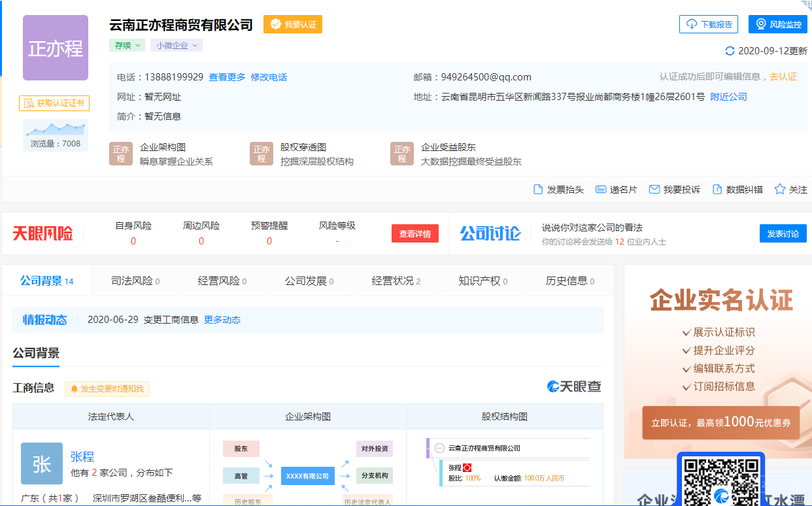
Task: Click 查看更多 phone numbers link
Action: coord(227,77)
